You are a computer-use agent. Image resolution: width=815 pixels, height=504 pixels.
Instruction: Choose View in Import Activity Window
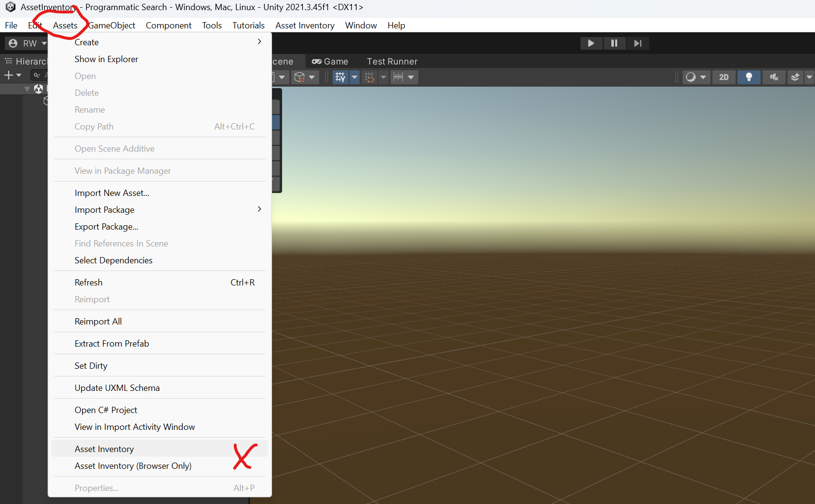coord(160,426)
